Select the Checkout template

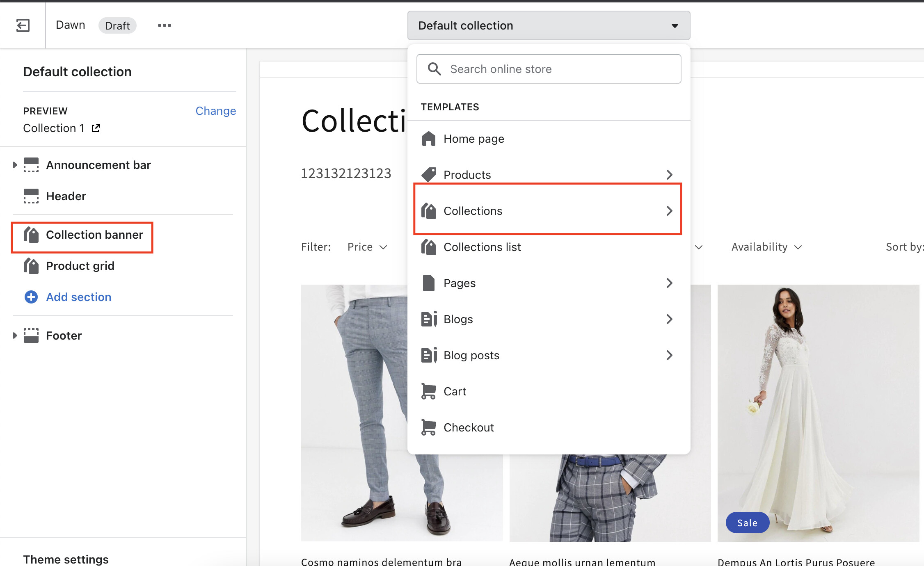click(469, 427)
